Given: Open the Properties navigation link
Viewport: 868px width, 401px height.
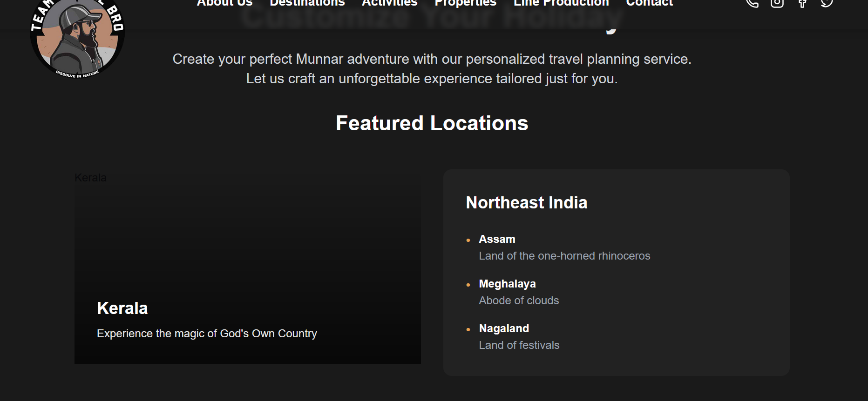Looking at the screenshot, I should (465, 3).
